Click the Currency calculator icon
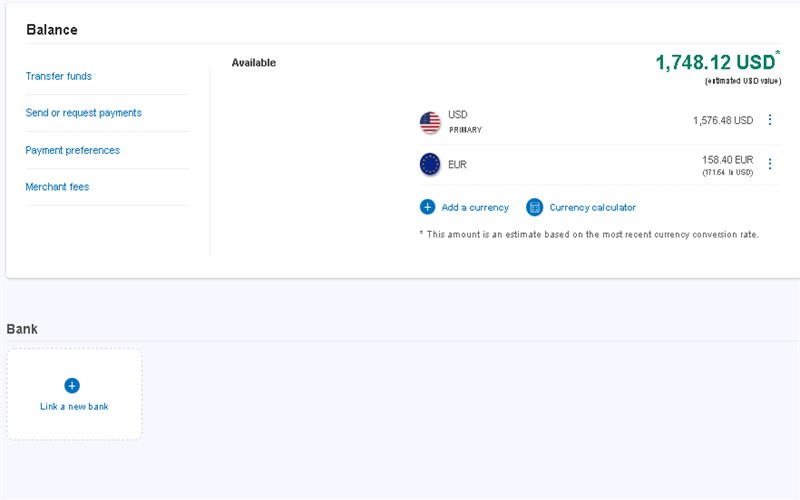Viewport: 800px width, 500px height. (x=535, y=207)
